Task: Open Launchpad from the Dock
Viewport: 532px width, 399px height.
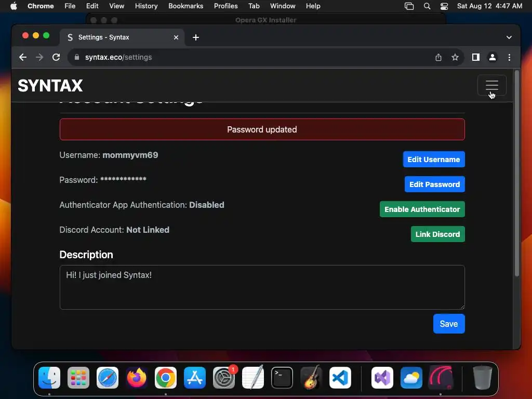Action: point(78,378)
